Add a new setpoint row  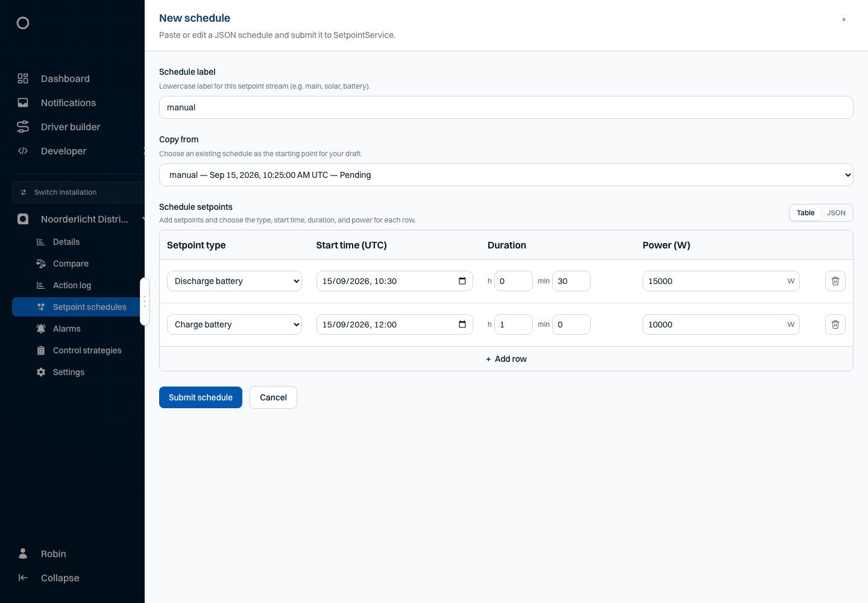pos(506,359)
